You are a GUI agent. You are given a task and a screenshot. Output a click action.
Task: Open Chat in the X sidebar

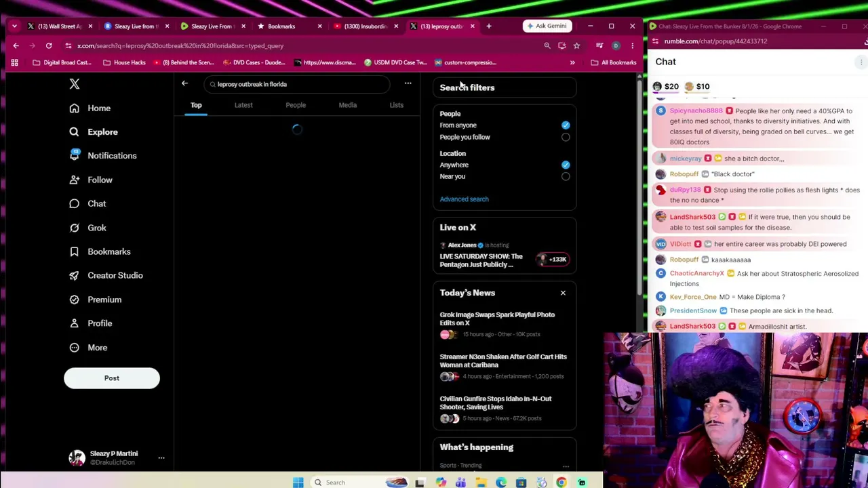click(x=88, y=203)
